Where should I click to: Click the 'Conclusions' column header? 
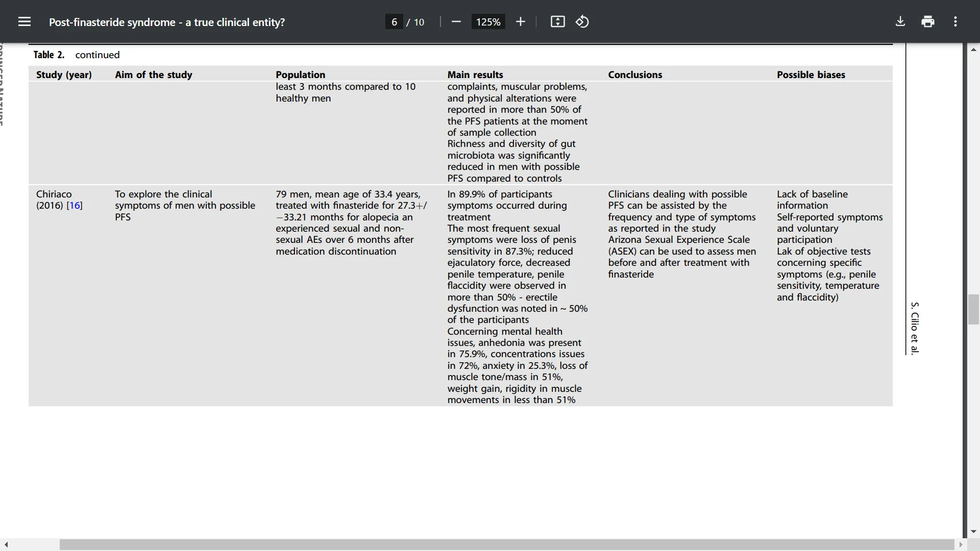point(635,74)
